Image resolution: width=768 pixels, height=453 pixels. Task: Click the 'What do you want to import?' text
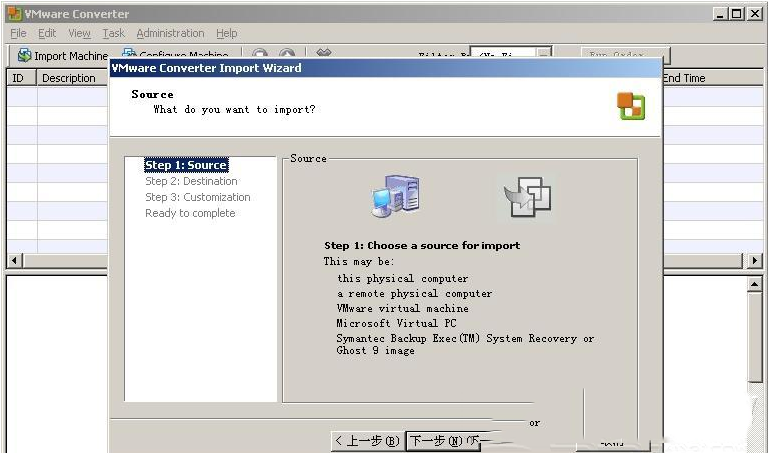[235, 110]
